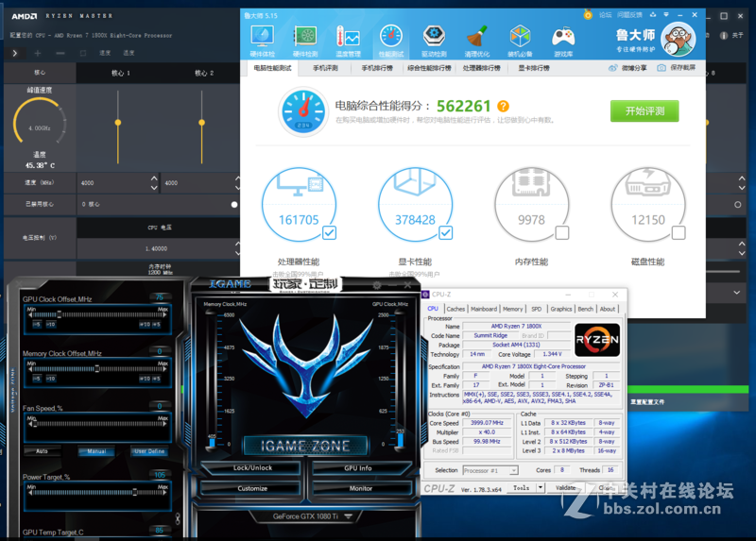The width and height of the screenshot is (756, 541).
Task: Click the camera save-screenshot icon
Action: tap(661, 68)
